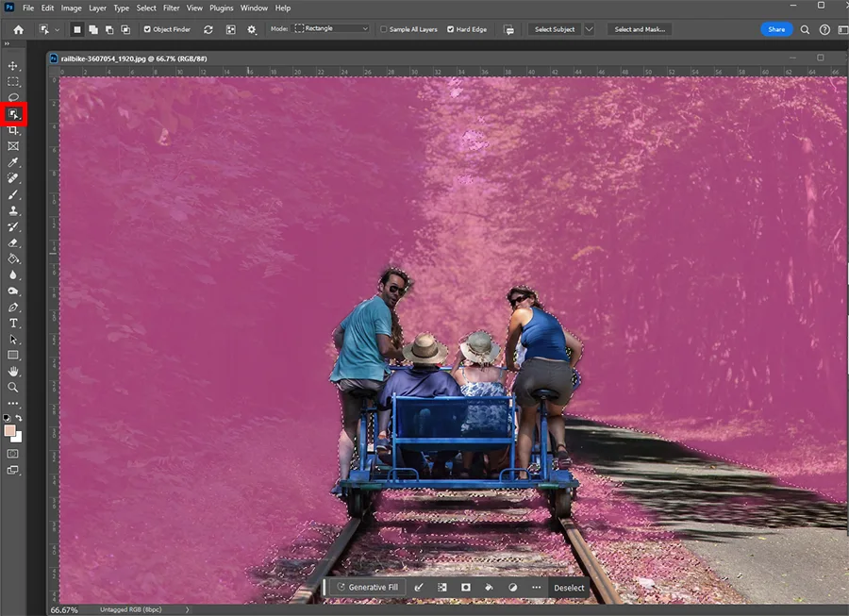The height and width of the screenshot is (616, 849).
Task: Select the Paint Bucket tool
Action: [13, 258]
